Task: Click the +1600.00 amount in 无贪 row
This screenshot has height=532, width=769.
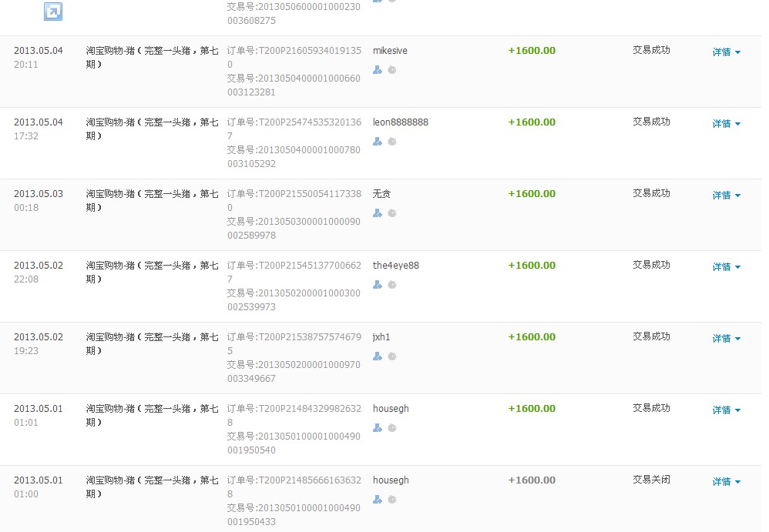Action: coord(532,194)
